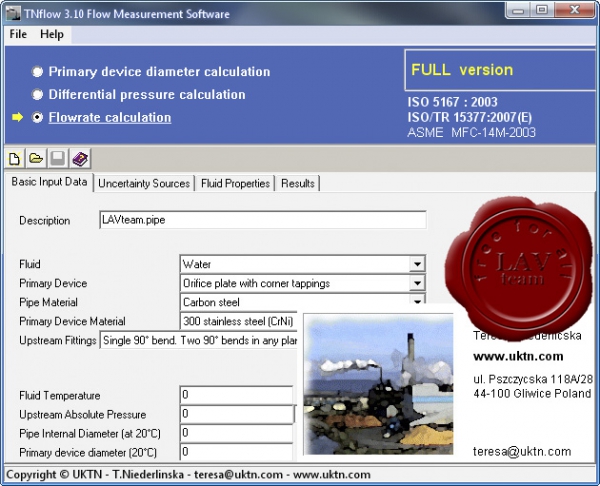Select Primary device diameter calculation radio
Screen dimensions: 600x486
pyautogui.click(x=37, y=72)
